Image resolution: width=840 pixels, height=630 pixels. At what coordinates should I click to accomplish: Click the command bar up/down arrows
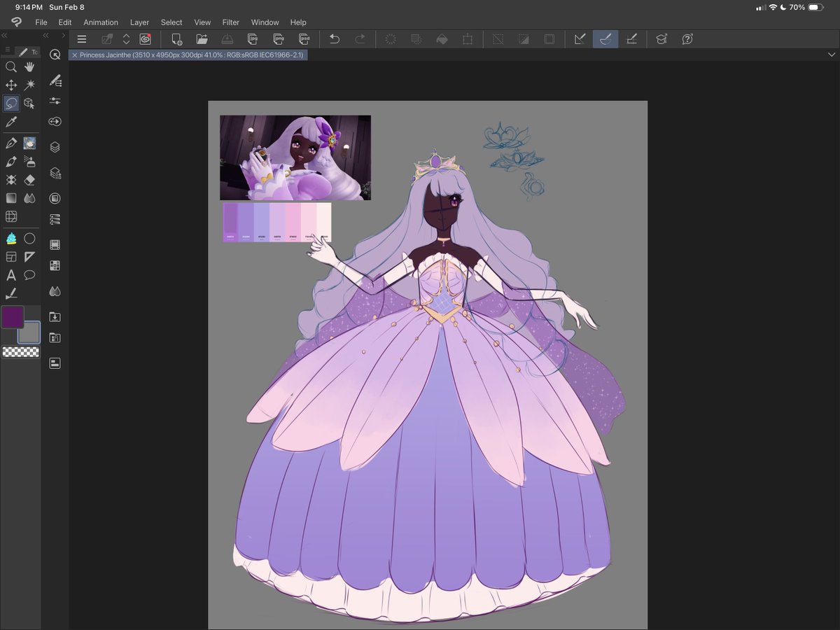[x=126, y=39]
